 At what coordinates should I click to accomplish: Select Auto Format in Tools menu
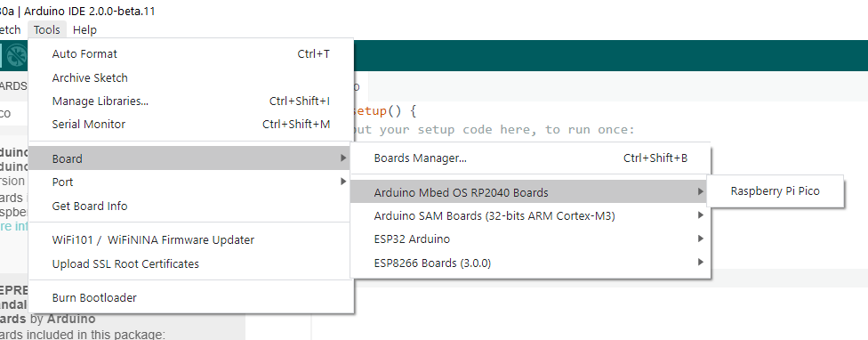[x=191, y=54]
